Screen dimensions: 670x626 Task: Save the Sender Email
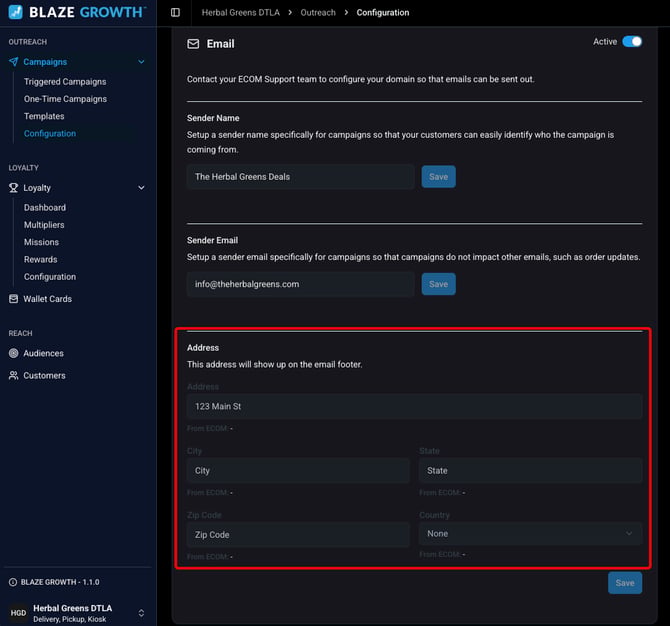click(x=438, y=284)
